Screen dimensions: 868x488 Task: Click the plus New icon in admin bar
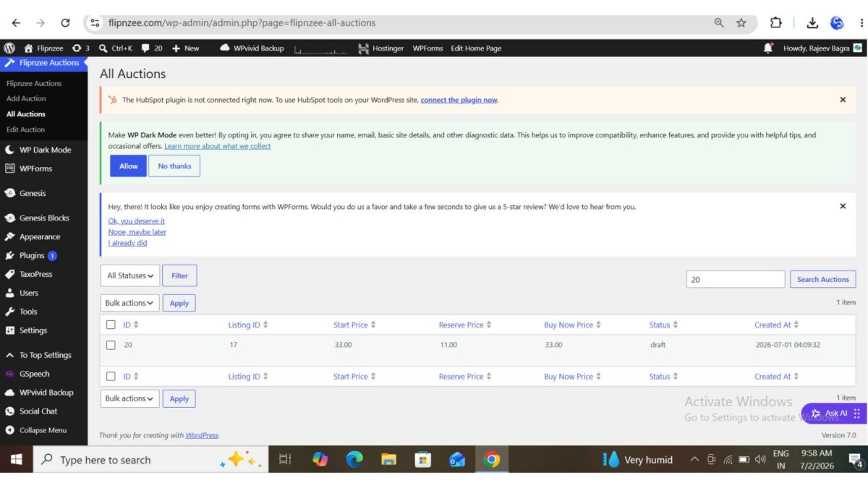click(176, 48)
